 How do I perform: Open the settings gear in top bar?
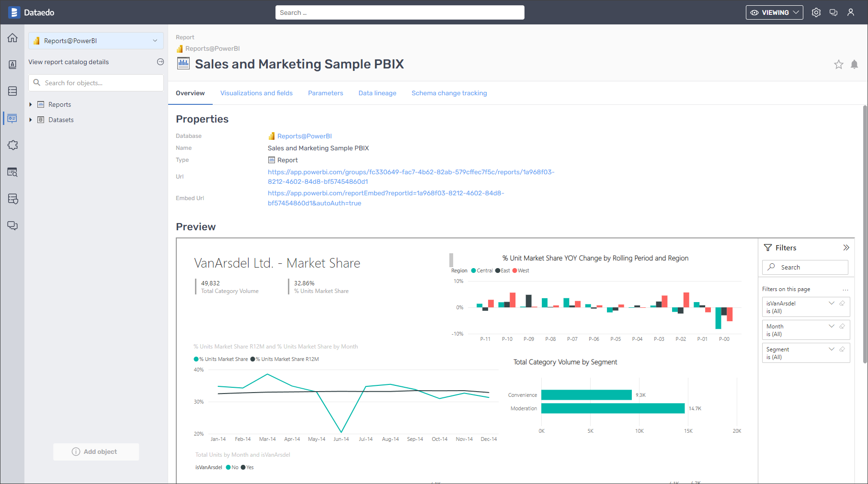coord(816,12)
